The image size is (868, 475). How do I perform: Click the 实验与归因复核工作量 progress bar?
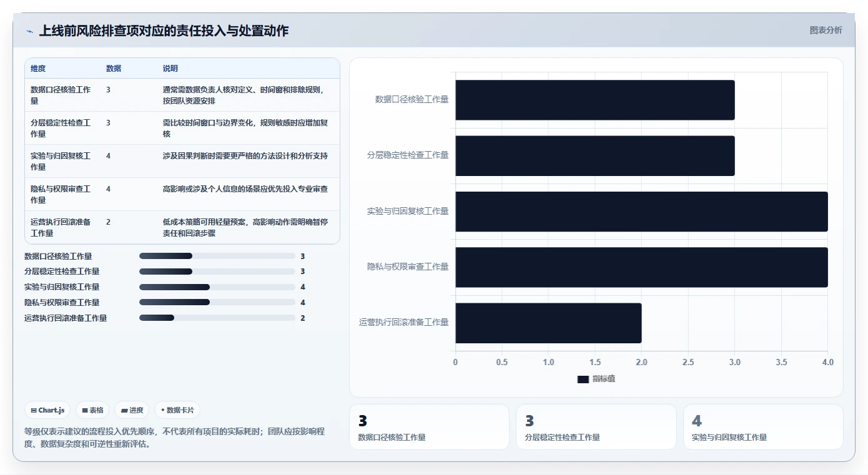pyautogui.click(x=217, y=287)
